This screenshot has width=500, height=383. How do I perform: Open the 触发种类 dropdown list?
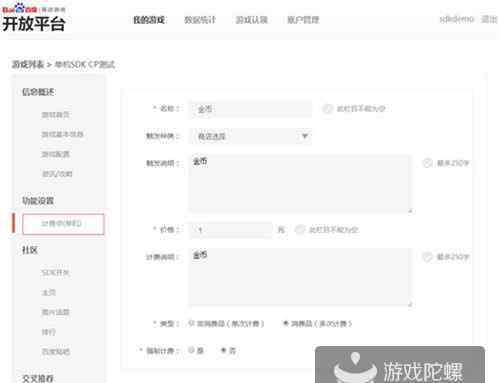point(250,136)
